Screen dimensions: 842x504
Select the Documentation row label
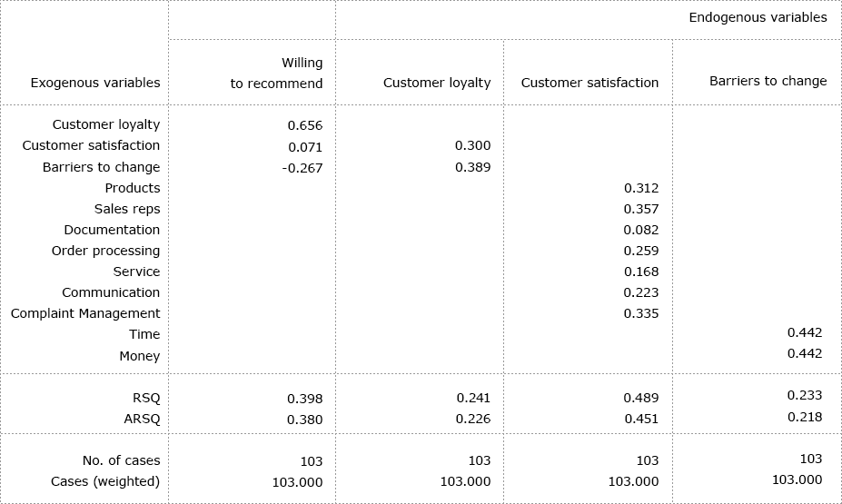[112, 230]
